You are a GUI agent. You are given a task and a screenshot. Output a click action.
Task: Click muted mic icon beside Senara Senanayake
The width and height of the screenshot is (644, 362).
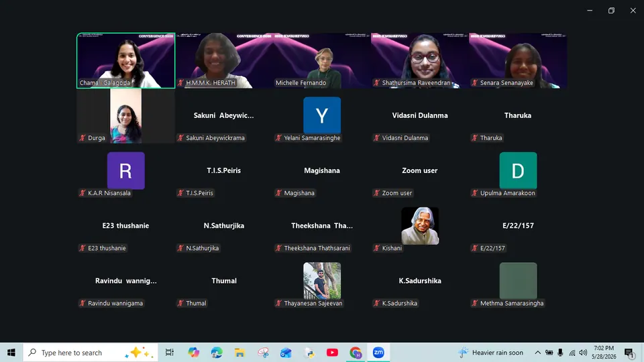(x=475, y=83)
